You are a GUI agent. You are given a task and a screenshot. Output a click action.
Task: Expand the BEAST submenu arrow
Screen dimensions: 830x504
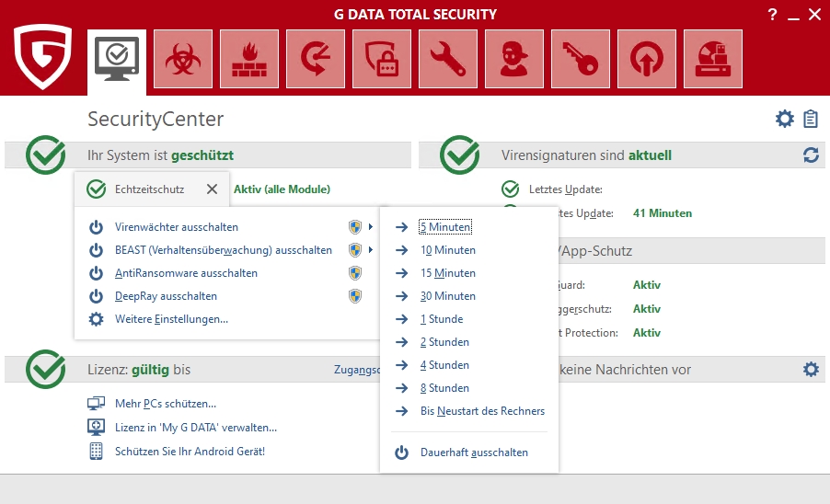coord(371,249)
